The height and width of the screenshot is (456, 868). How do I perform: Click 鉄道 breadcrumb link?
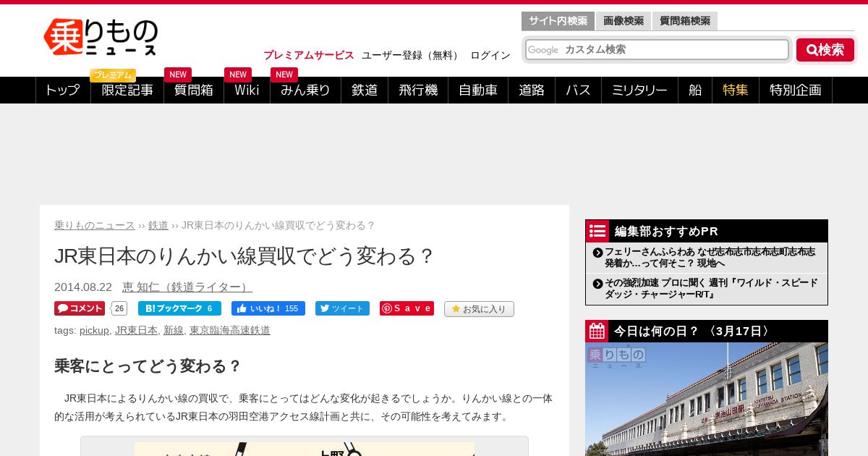(x=158, y=225)
